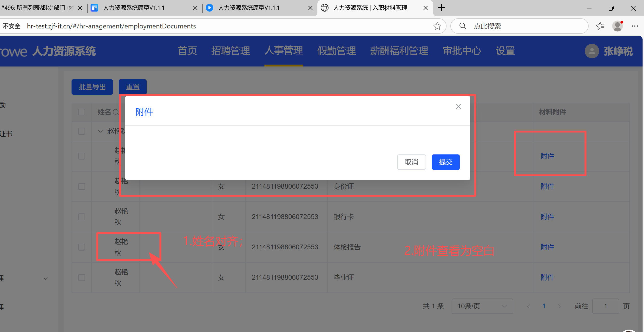
Task: Open a new browser tab with plus icon
Action: pos(441,8)
